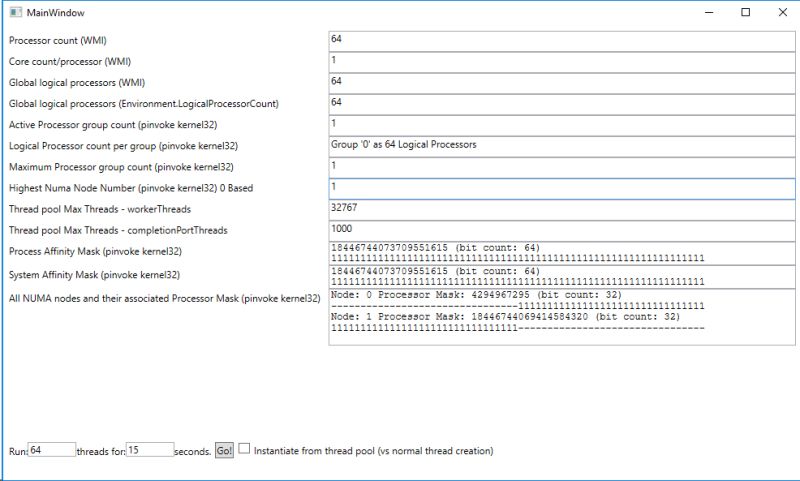Viewport: 800px width, 481px height.
Task: Click the Environment.LogicalProcessorCount value box
Action: pos(562,105)
